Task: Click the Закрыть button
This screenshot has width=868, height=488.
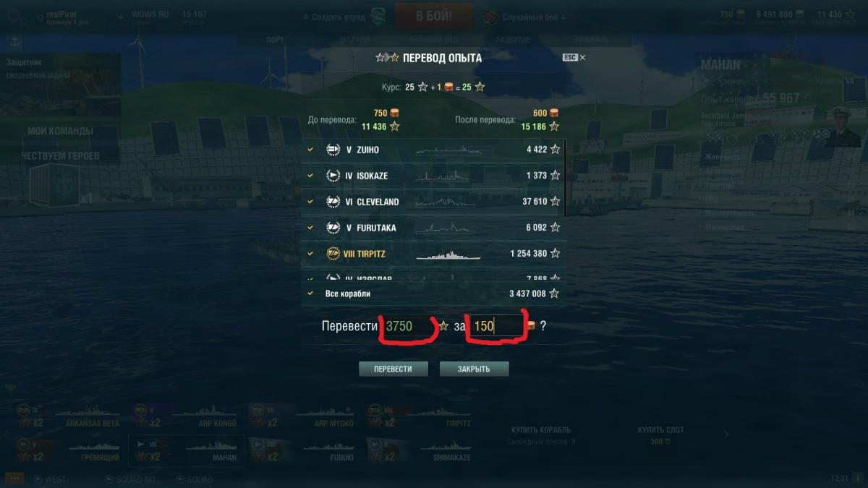Action: pos(475,369)
